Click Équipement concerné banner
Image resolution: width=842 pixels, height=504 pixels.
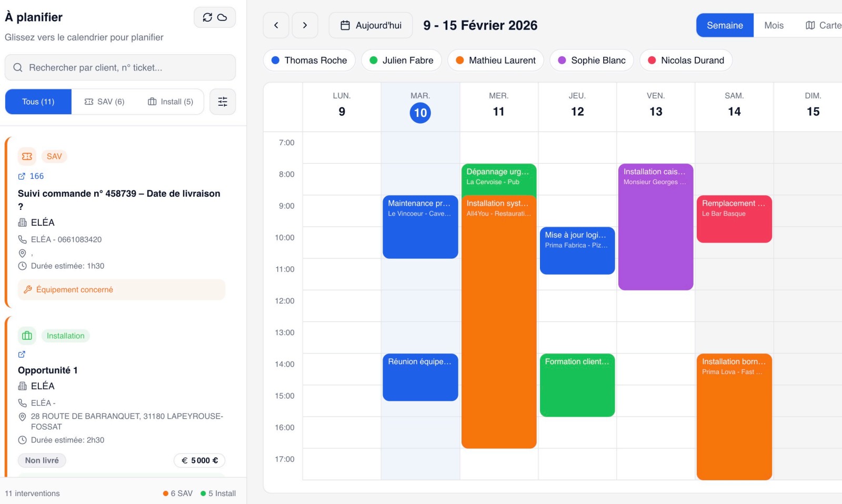click(x=122, y=289)
